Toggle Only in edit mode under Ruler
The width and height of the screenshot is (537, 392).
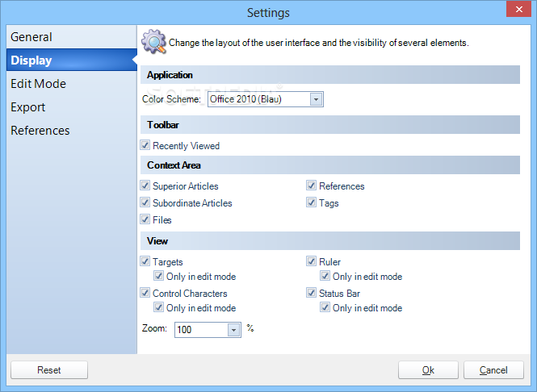tap(325, 276)
